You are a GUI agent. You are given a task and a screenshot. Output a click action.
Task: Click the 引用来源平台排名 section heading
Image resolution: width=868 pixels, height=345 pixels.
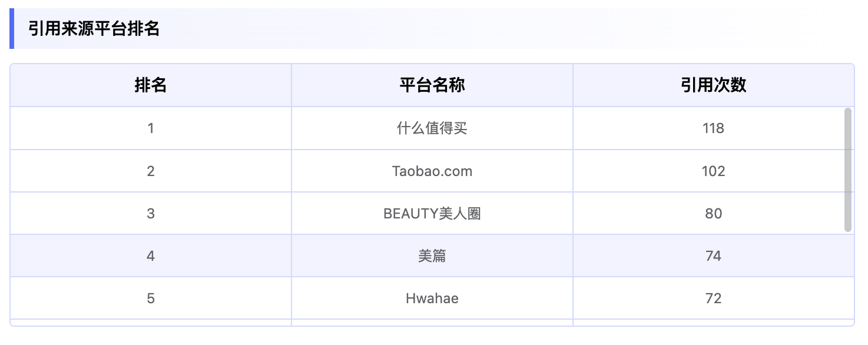pyautogui.click(x=94, y=29)
